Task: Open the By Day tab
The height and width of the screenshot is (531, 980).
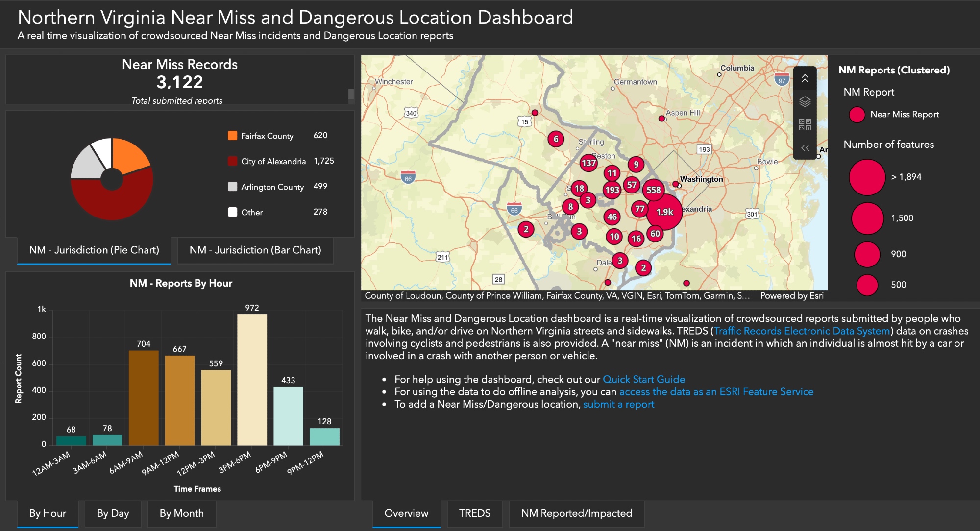Action: tap(113, 513)
